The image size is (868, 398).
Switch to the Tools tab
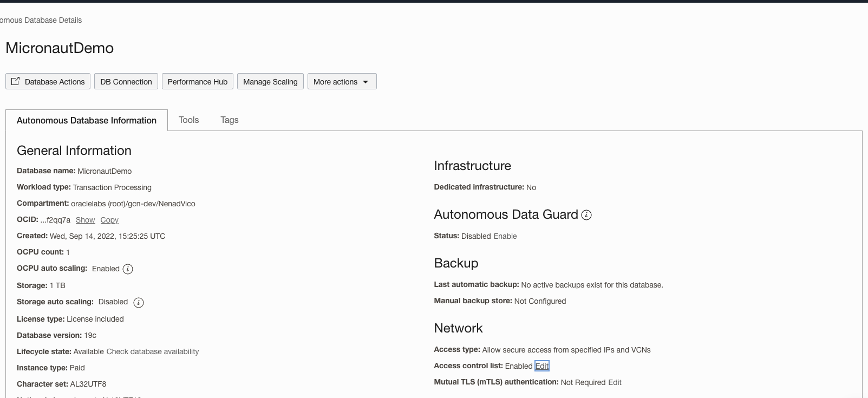(x=189, y=120)
